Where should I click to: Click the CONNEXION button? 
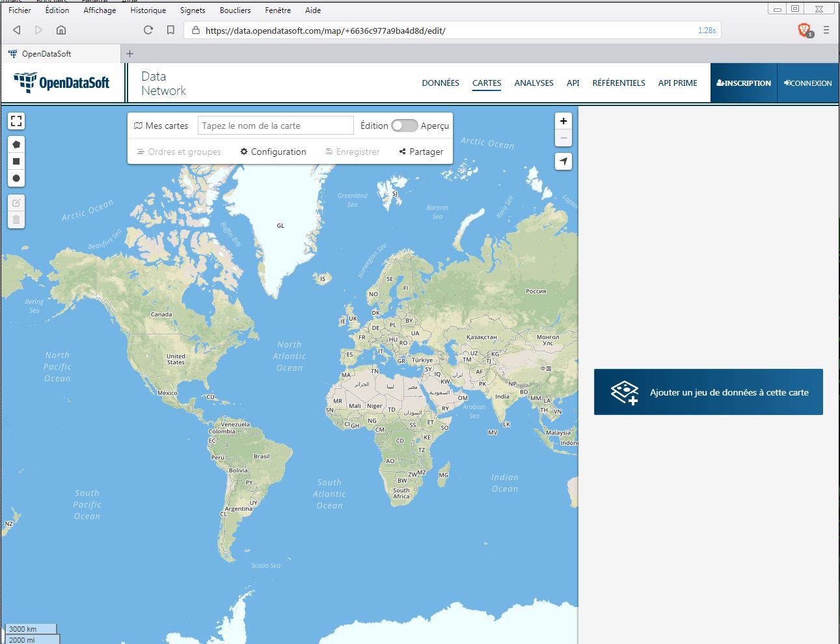click(807, 83)
